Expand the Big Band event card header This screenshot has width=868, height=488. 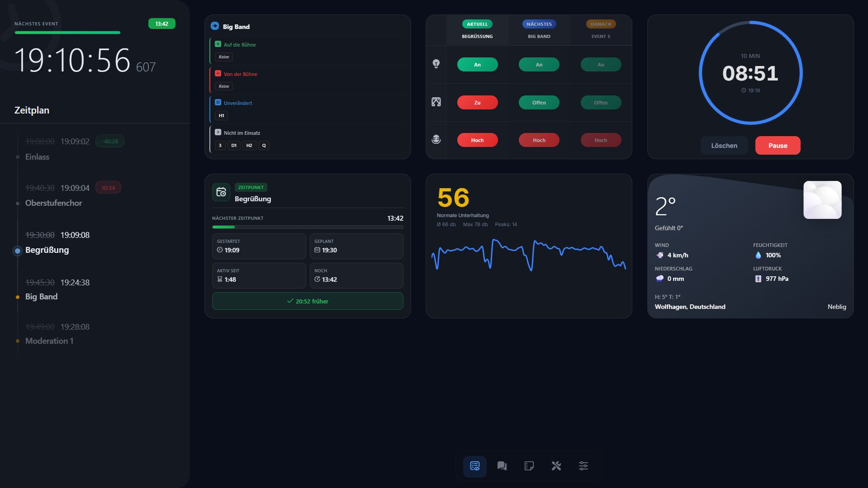click(x=308, y=26)
